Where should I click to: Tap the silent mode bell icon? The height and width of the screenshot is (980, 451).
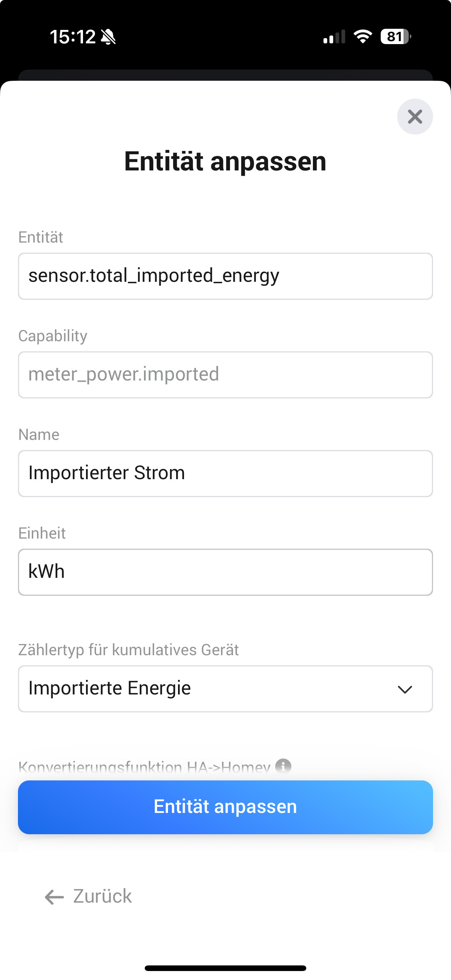tap(108, 37)
